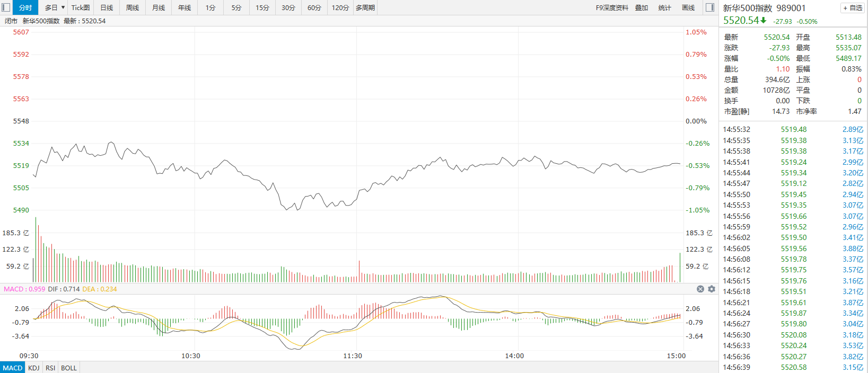This screenshot has width=868, height=373.
Task: Select the RSI indicator tab
Action: pyautogui.click(x=50, y=368)
